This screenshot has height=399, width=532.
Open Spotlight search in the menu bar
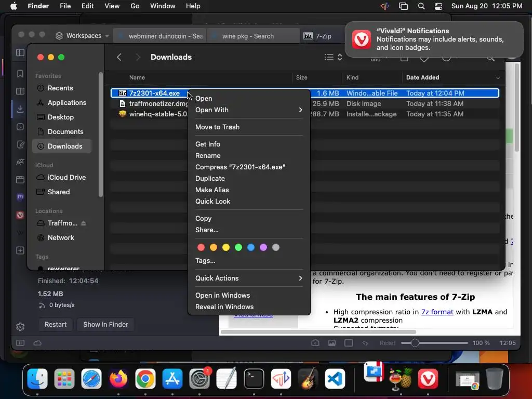coord(421,6)
